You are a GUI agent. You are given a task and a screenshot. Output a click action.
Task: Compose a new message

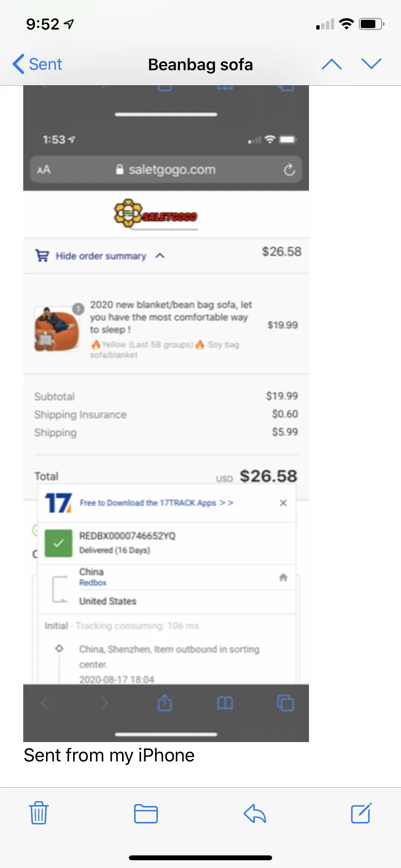[x=361, y=813]
